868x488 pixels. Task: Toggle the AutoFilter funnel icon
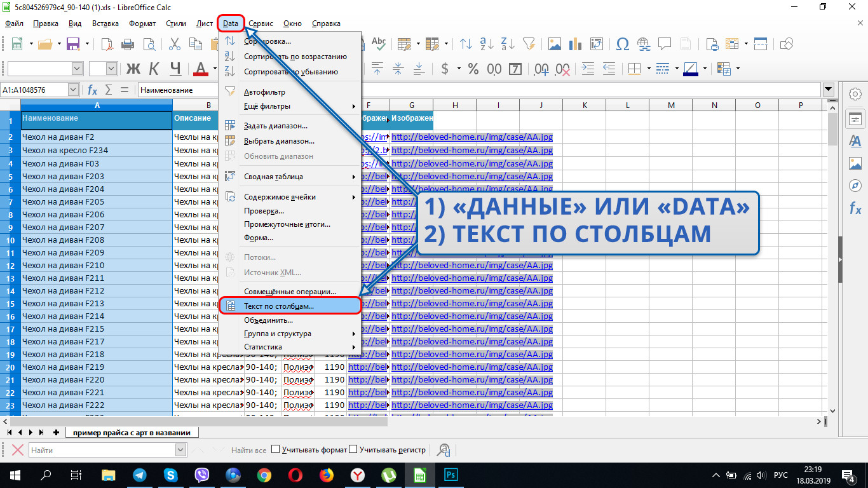click(x=529, y=44)
